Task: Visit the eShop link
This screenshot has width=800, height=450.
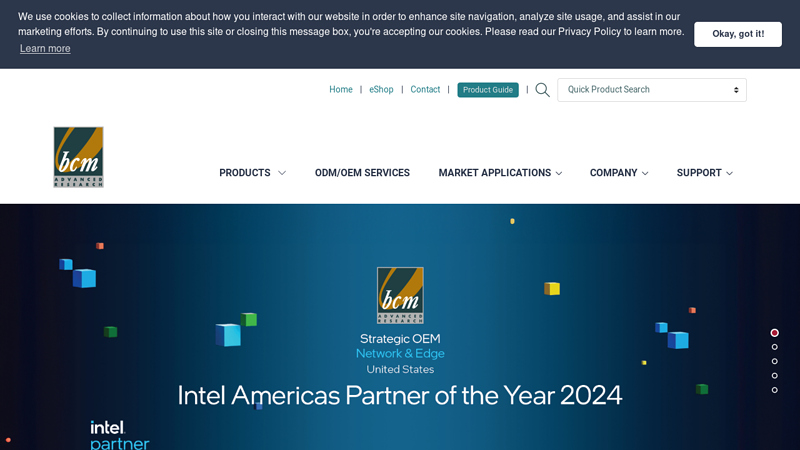Action: click(x=381, y=89)
